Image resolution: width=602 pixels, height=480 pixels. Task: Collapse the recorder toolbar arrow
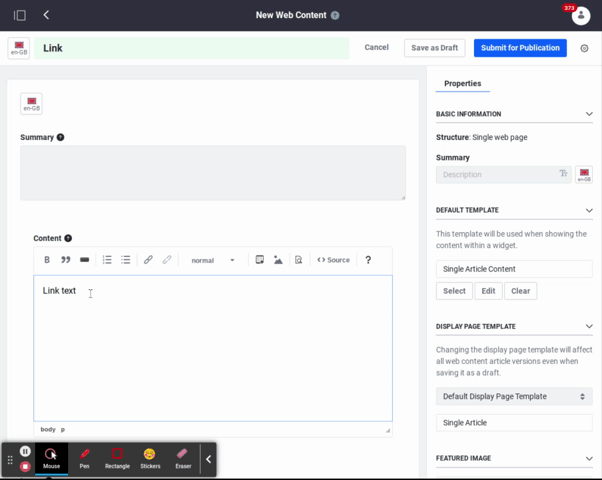tap(208, 459)
